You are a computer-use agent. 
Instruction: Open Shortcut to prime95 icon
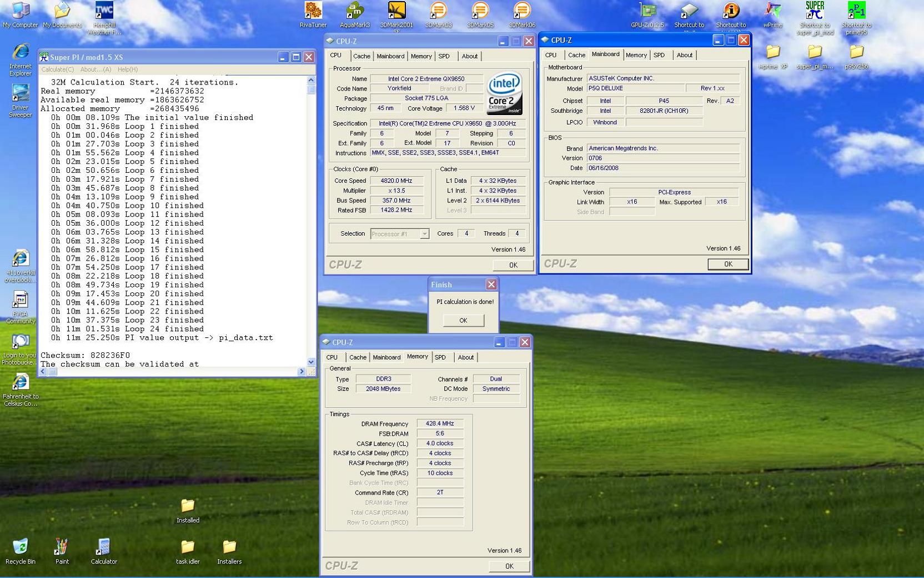point(856,18)
